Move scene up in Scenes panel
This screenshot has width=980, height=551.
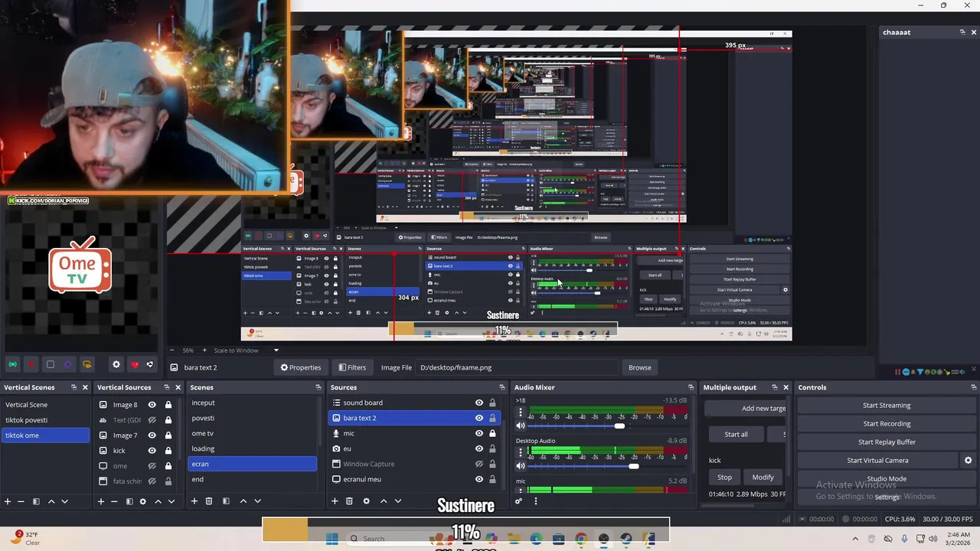[x=243, y=501]
